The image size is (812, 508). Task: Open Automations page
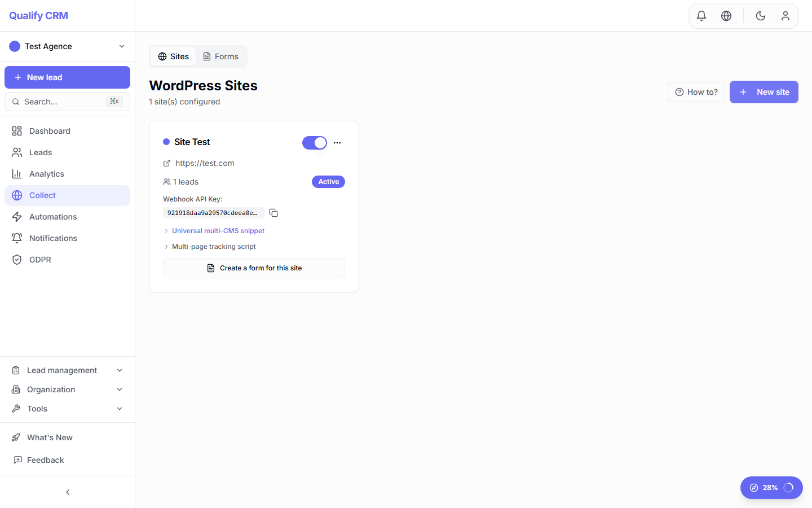click(67, 217)
